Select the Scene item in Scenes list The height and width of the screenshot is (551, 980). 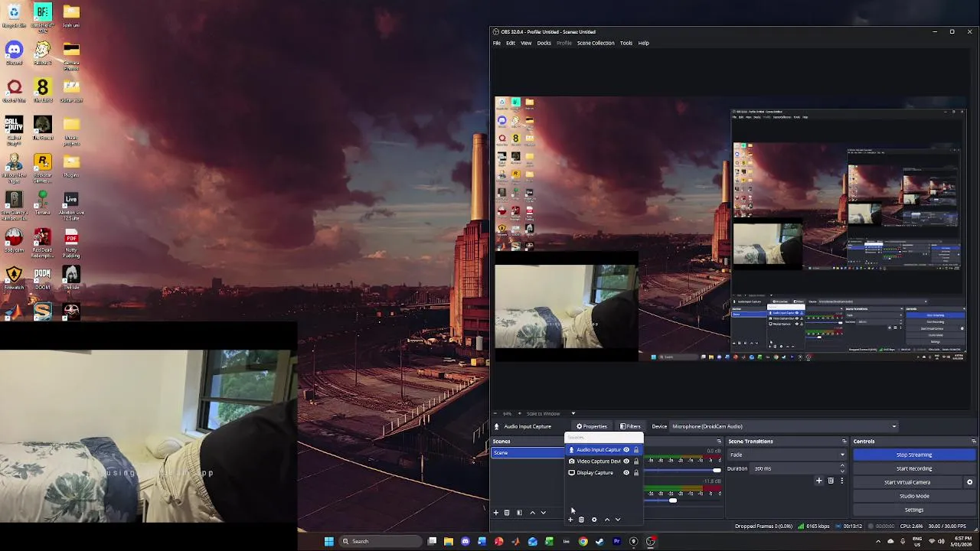tap(528, 453)
